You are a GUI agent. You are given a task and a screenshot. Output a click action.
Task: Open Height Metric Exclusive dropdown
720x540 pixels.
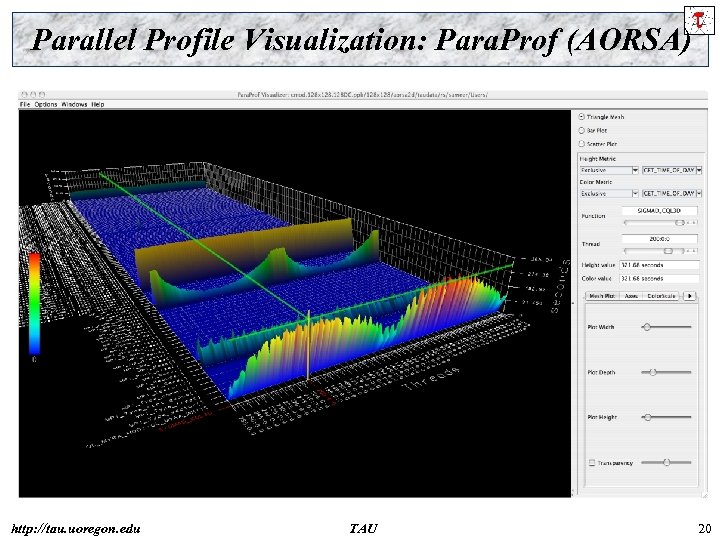pos(609,170)
